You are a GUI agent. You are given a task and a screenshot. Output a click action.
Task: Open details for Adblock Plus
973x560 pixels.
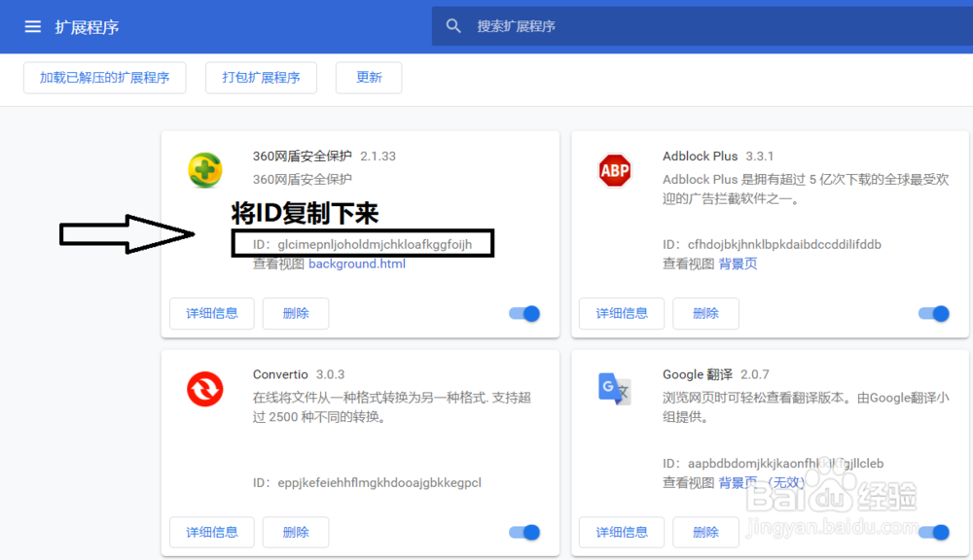[x=622, y=313]
